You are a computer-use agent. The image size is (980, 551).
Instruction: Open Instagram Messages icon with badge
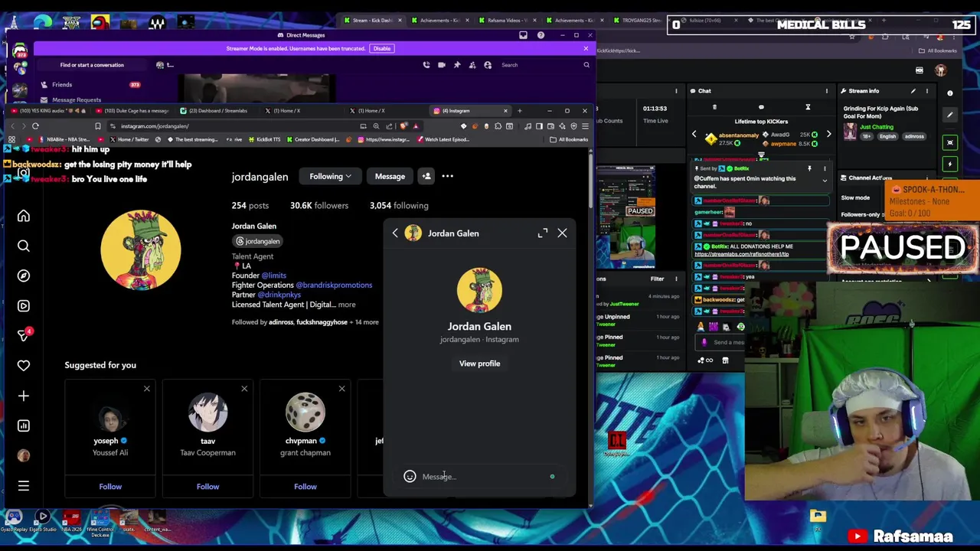tap(24, 335)
